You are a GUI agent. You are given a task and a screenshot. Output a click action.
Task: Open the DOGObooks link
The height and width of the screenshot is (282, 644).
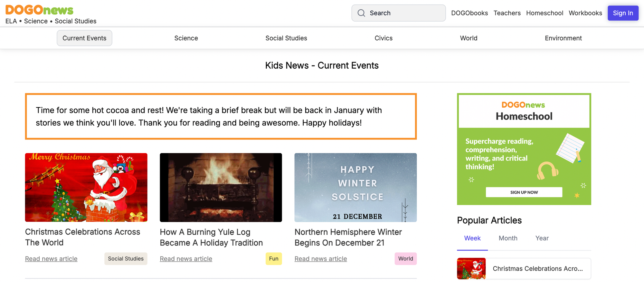click(x=469, y=13)
